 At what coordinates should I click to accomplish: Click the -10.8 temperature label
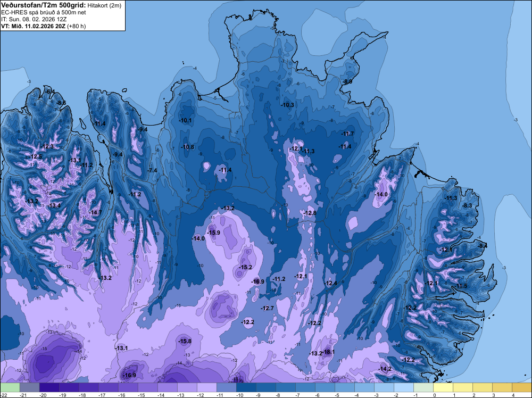(x=188, y=147)
